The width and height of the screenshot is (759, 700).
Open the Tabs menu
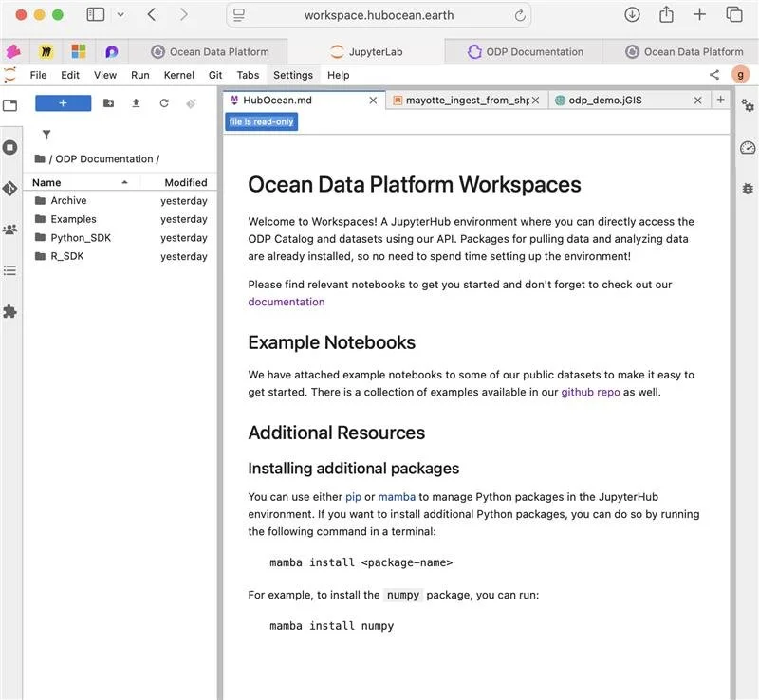pyautogui.click(x=248, y=75)
